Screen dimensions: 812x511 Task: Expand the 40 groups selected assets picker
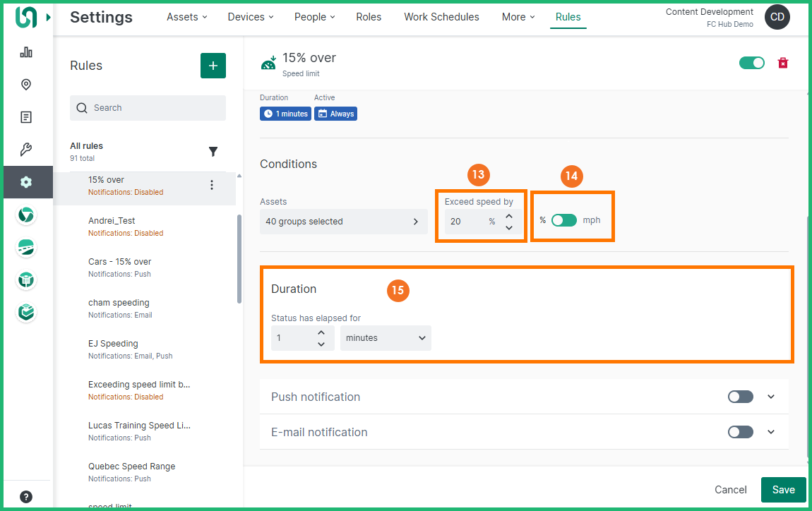343,222
